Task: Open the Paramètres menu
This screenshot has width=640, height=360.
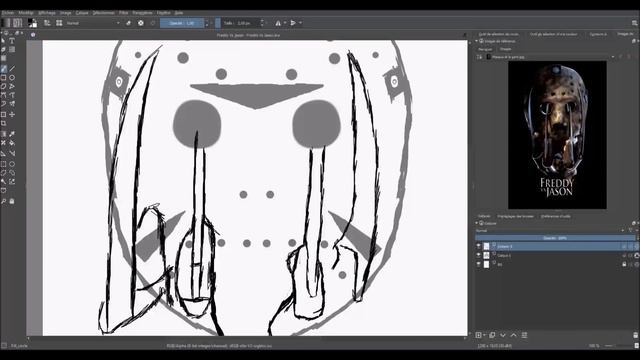Action: coord(142,13)
